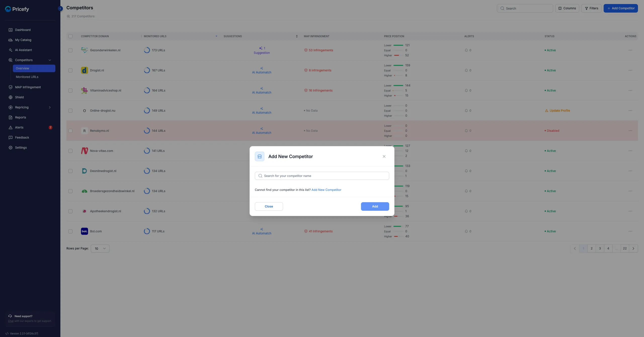Open 53 Infringements for Gezonderwinkelen.nl

point(318,50)
